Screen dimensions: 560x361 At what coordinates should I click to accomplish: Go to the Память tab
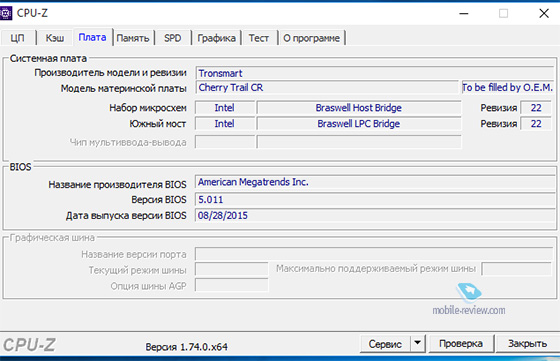coord(133,38)
